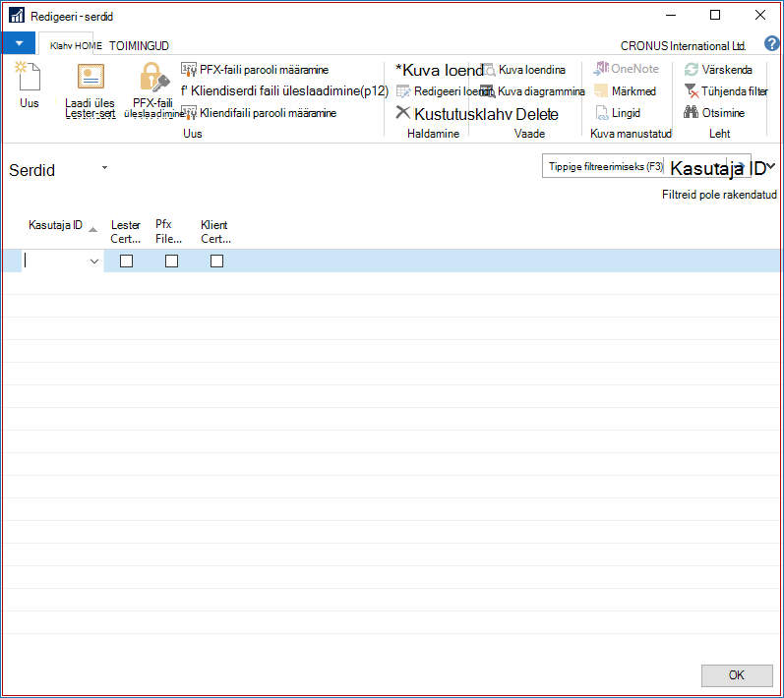
Task: Open the Kasutaja ID filter field selector
Action: [716, 168]
